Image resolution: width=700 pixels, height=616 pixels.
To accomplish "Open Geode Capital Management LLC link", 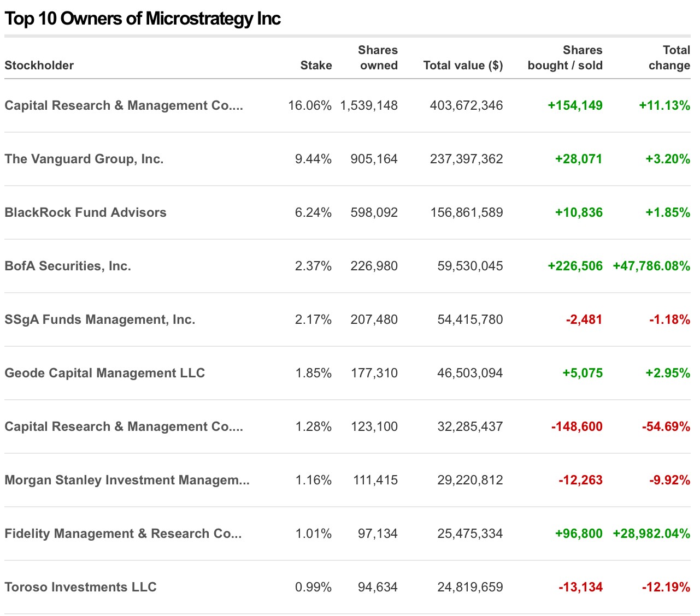I will (x=104, y=373).
